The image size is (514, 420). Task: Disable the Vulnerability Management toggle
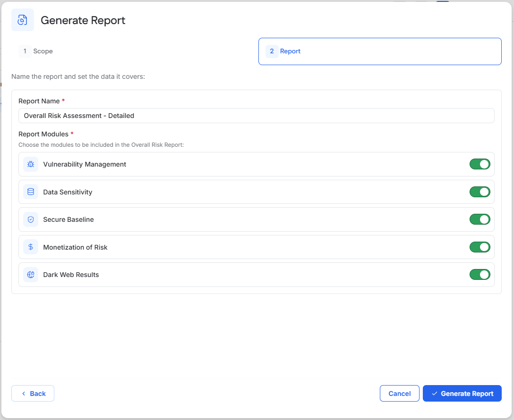[480, 164]
